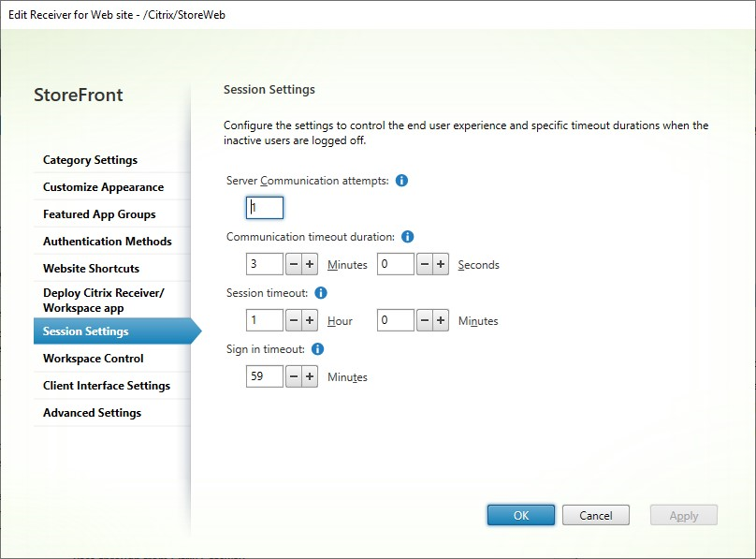
Task: Click the Server Communication attempts field
Action: coord(265,208)
